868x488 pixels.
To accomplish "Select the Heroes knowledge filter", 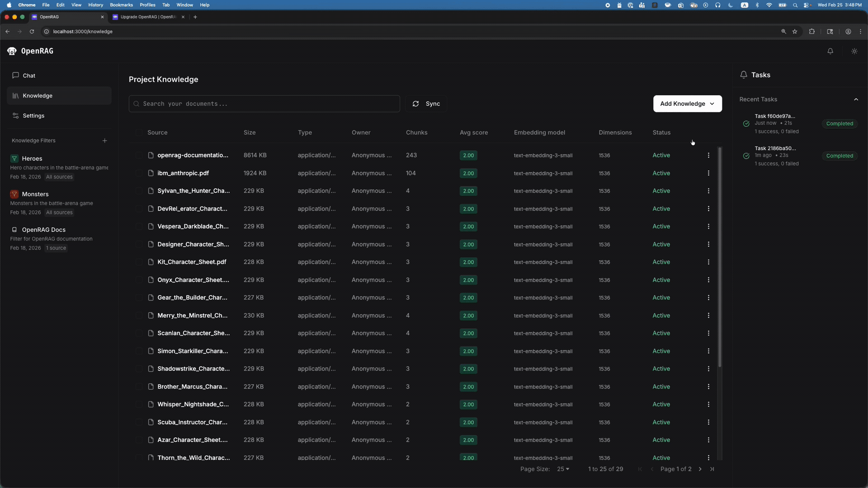I will [x=32, y=159].
